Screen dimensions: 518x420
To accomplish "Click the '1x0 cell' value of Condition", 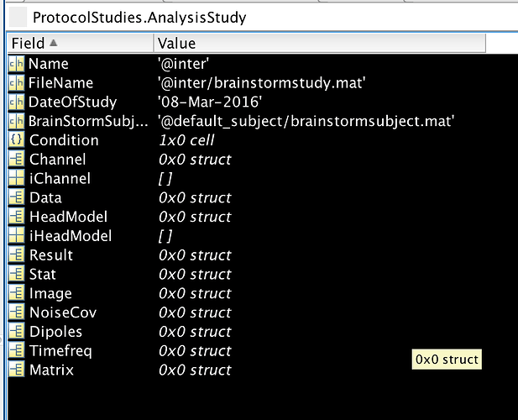I will 186,140.
